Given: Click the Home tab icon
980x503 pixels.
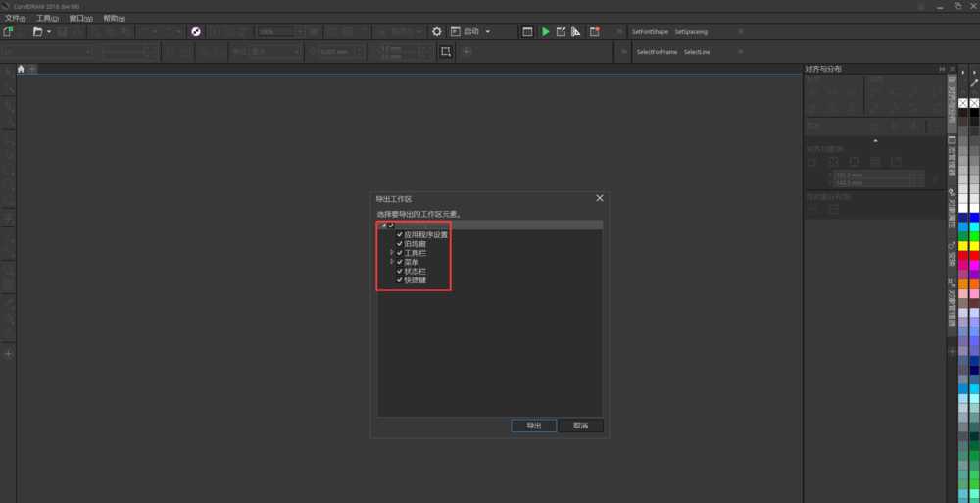Looking at the screenshot, I should pyautogui.click(x=21, y=69).
